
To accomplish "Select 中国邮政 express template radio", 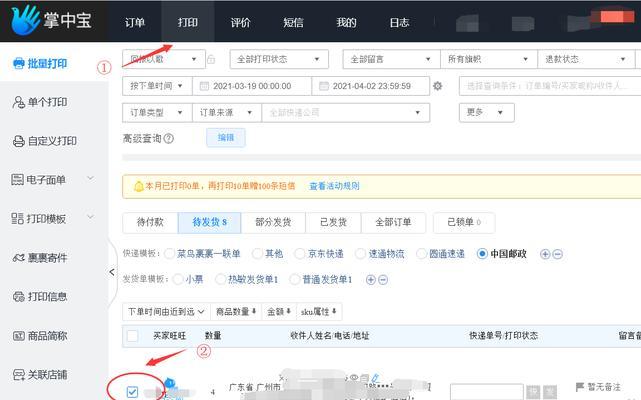I will point(482,254).
